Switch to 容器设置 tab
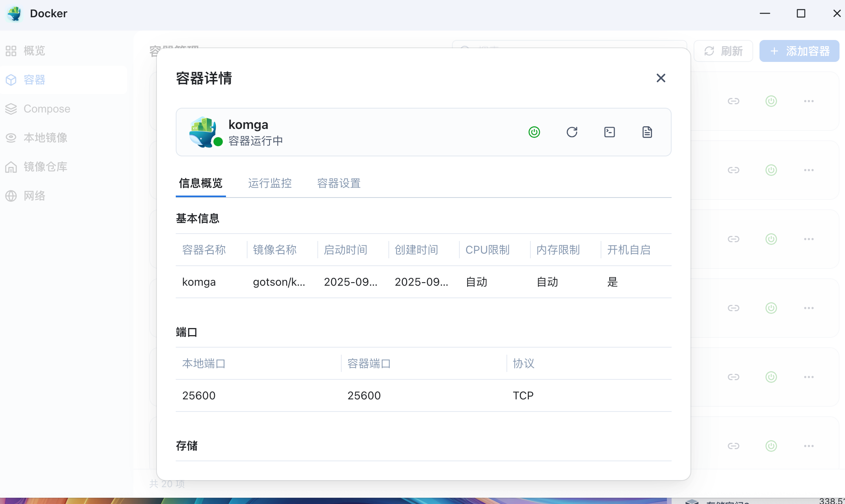Viewport: 845px width, 504px height. coord(339,183)
